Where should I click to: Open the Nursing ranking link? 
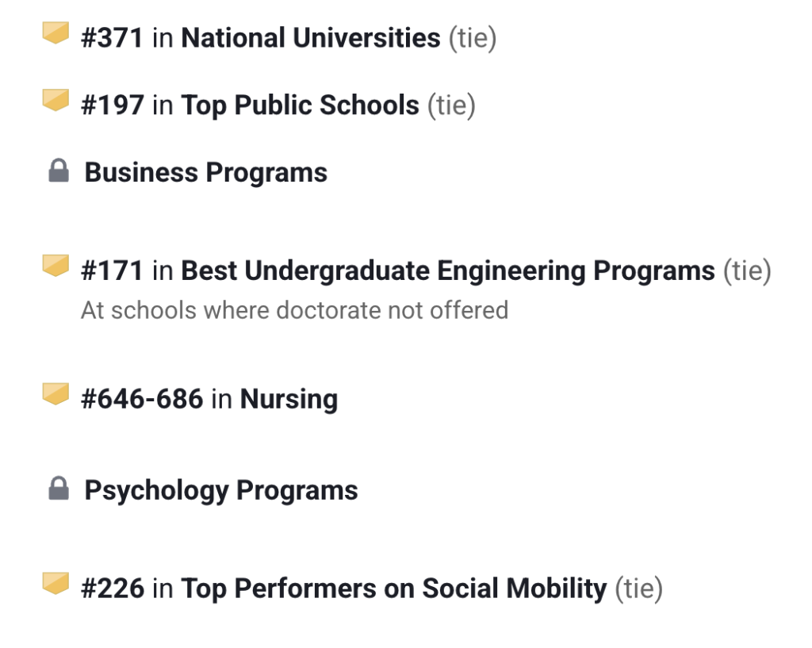289,399
